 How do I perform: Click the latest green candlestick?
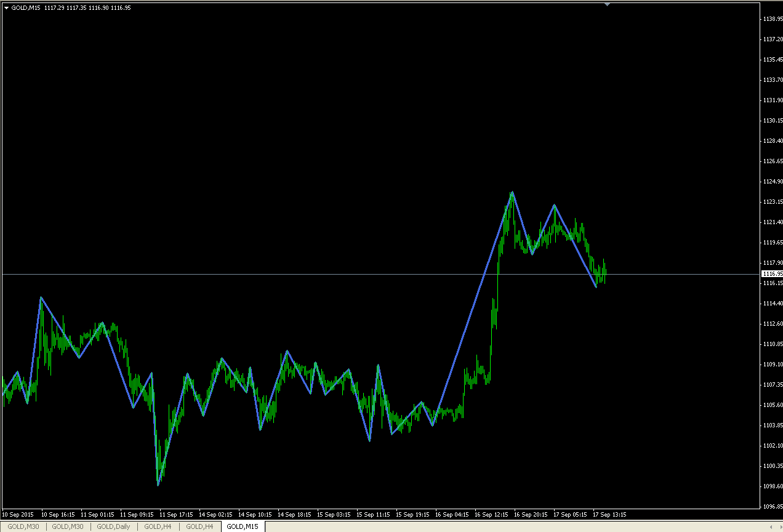coord(606,272)
